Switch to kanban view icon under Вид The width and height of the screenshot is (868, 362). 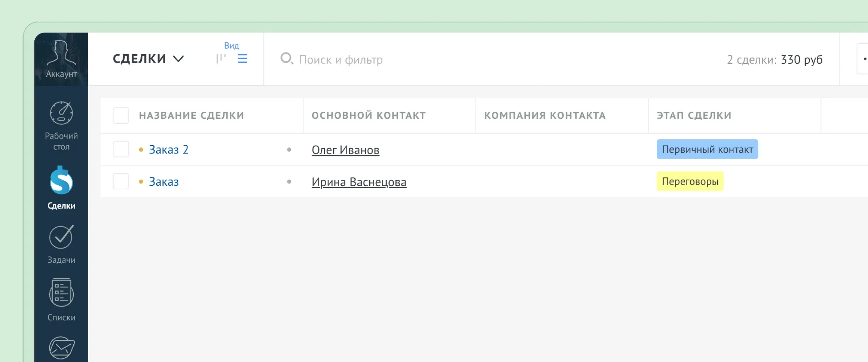point(221,59)
